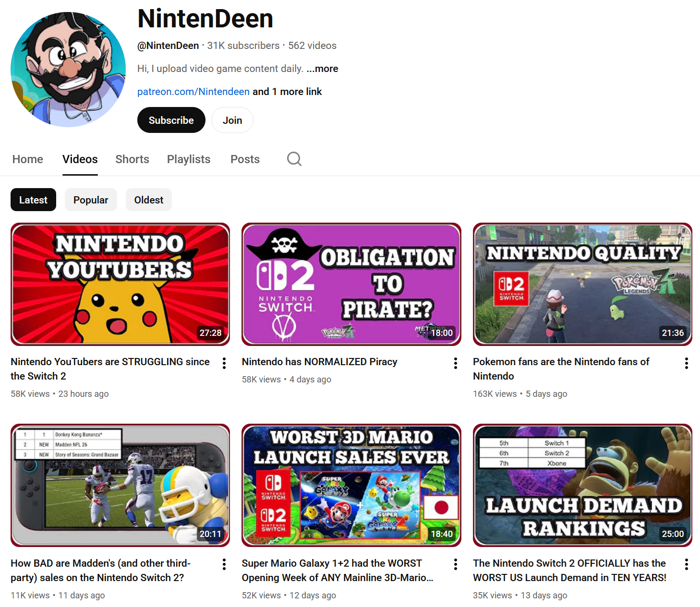Open options menu for Pokemon fans video
Screen dimensions: 700x607
pos(687,363)
